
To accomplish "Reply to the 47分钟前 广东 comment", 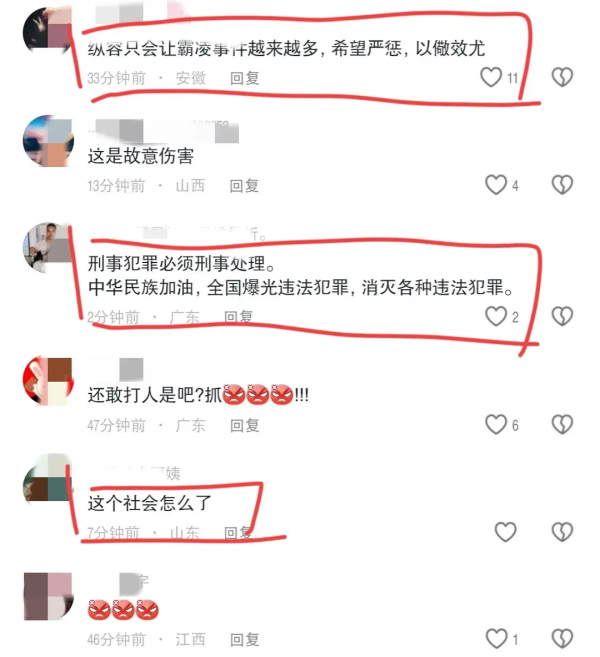I will (x=245, y=426).
